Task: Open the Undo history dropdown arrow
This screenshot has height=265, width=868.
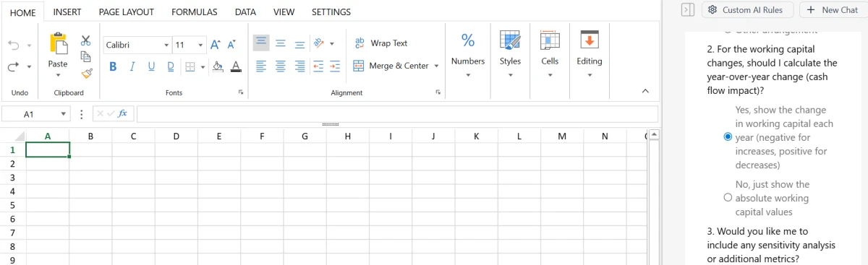Action: [29, 45]
